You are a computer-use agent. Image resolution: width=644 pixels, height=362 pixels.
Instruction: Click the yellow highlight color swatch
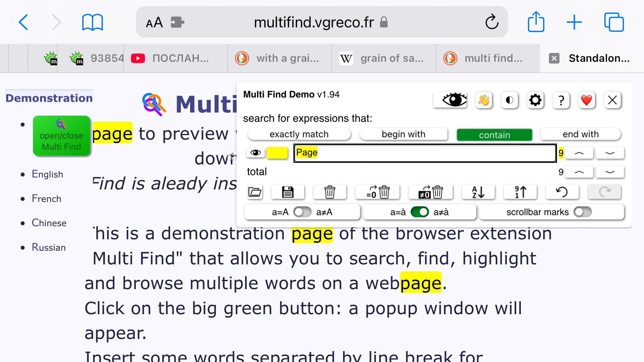coord(277,153)
